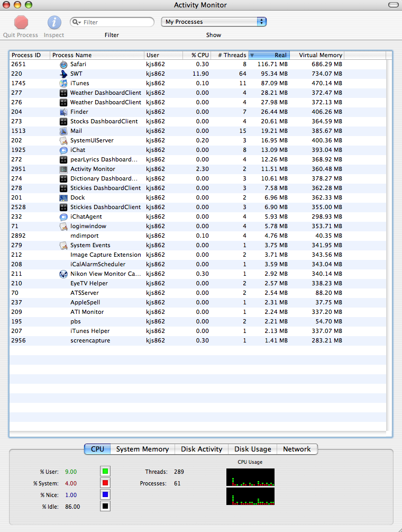Select the mdimport process row
Screen dimensions: 402x532
pyautogui.click(x=198, y=236)
